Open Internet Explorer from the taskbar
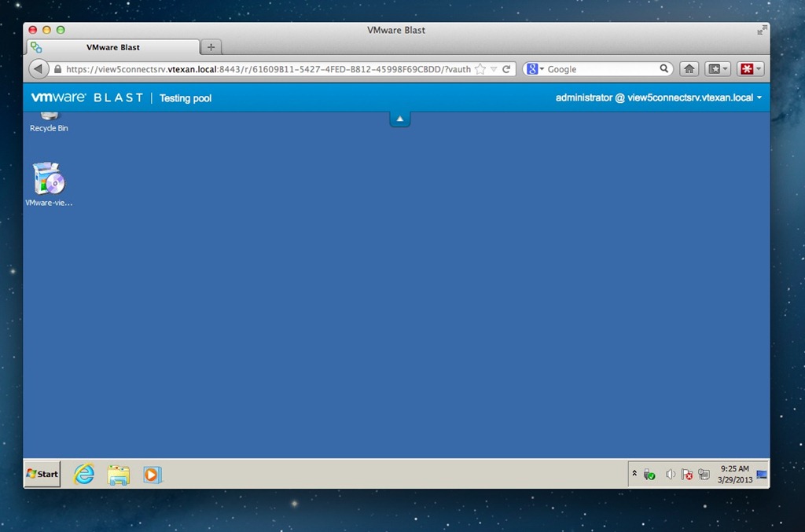 [x=83, y=474]
